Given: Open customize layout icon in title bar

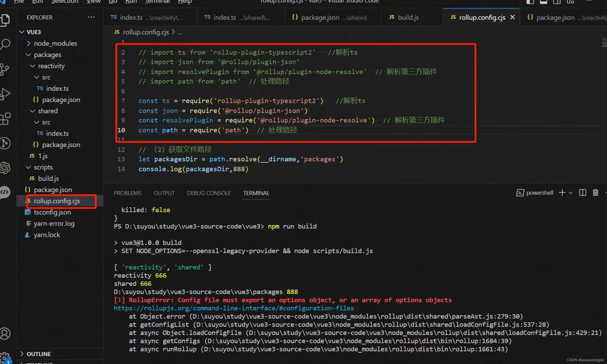Looking at the screenshot, I should coord(570,2).
